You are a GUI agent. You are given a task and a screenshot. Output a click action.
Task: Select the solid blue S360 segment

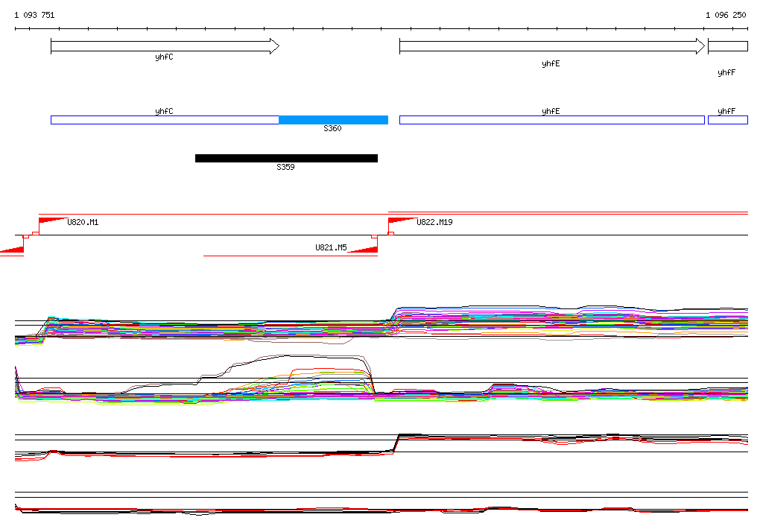tap(333, 120)
